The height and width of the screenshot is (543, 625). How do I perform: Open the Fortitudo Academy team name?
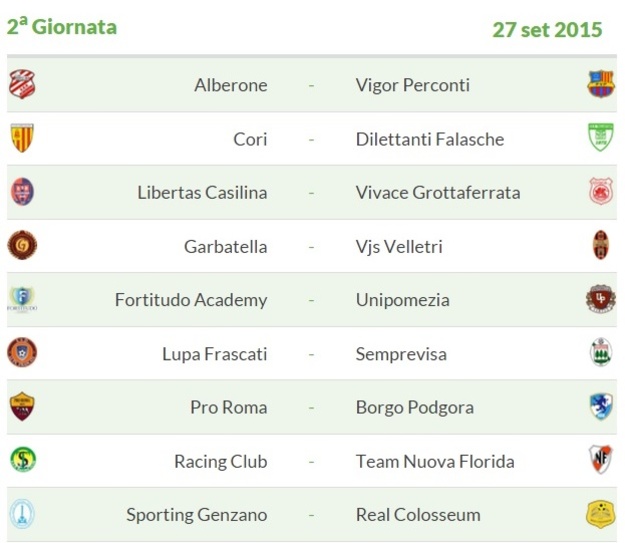pos(191,300)
